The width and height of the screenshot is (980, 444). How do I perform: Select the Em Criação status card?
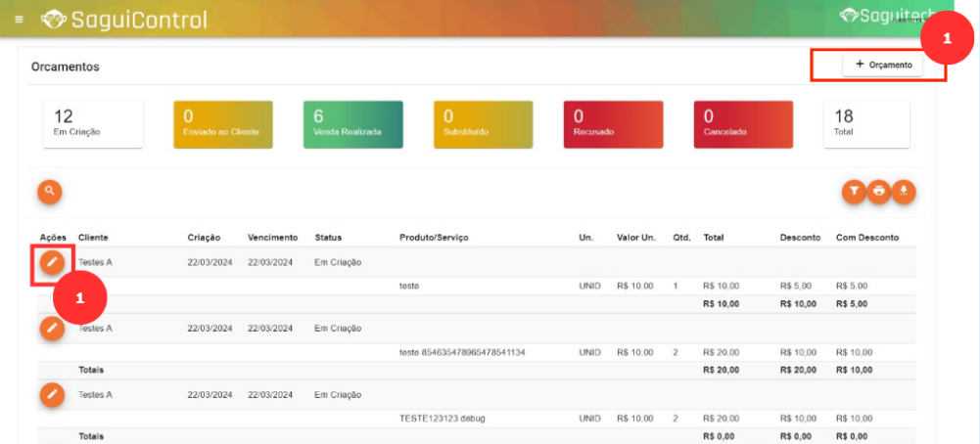coord(93,124)
